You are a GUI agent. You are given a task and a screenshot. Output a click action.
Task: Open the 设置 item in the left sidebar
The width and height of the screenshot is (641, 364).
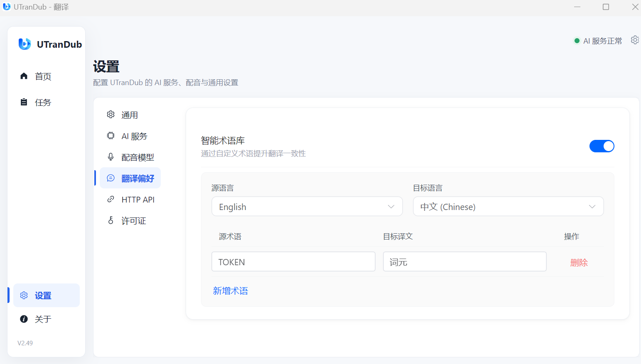click(47, 296)
